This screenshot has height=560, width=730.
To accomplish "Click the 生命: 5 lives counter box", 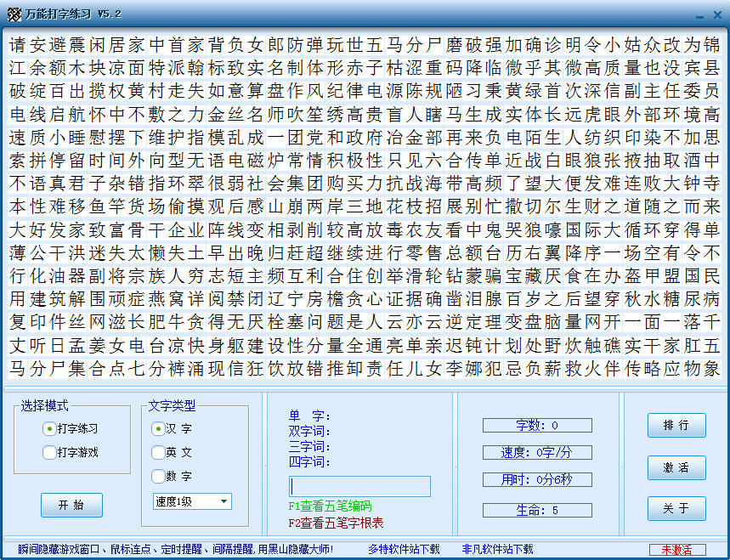I will (x=537, y=509).
